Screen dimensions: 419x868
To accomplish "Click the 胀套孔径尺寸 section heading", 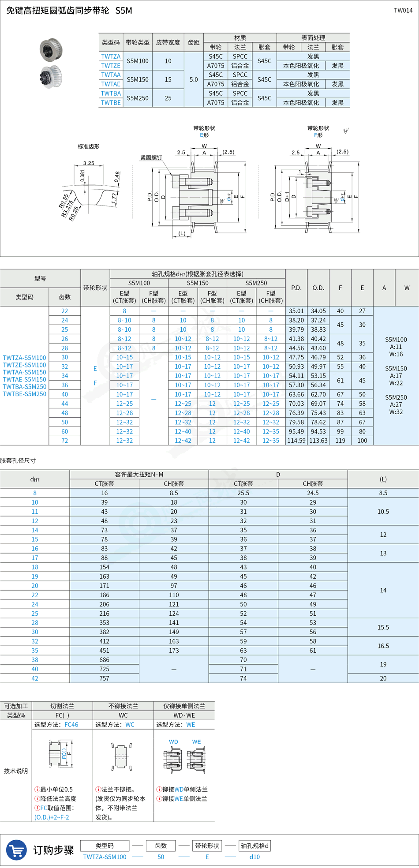I will pos(18,460).
